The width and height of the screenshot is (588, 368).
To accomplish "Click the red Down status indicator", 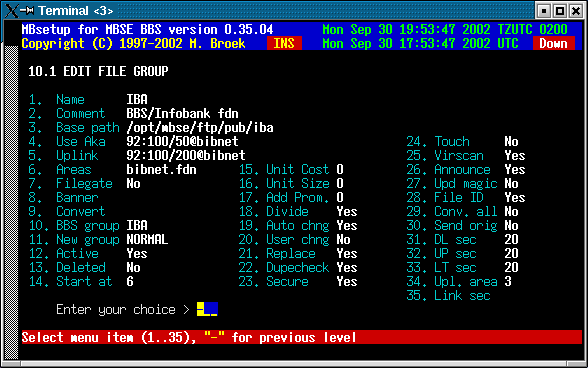I will [554, 44].
